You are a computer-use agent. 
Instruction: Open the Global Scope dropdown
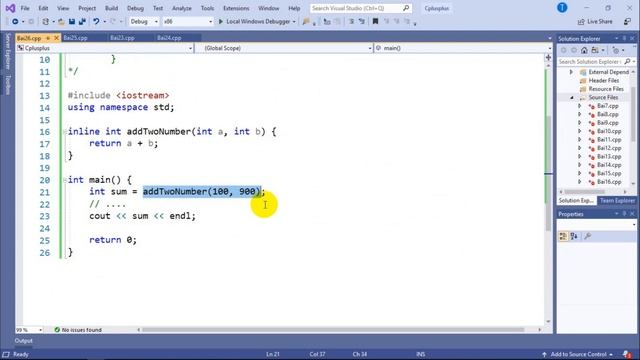(x=284, y=48)
